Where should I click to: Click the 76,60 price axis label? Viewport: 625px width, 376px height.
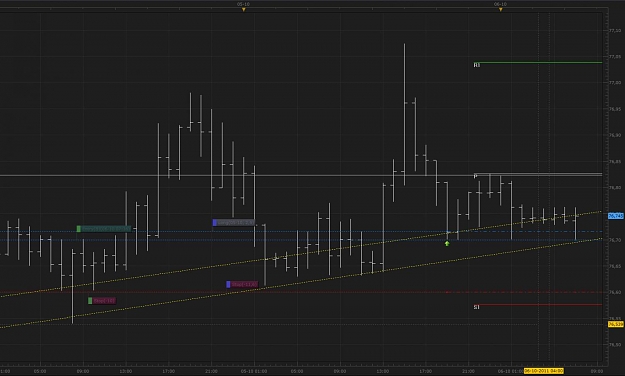click(615, 292)
